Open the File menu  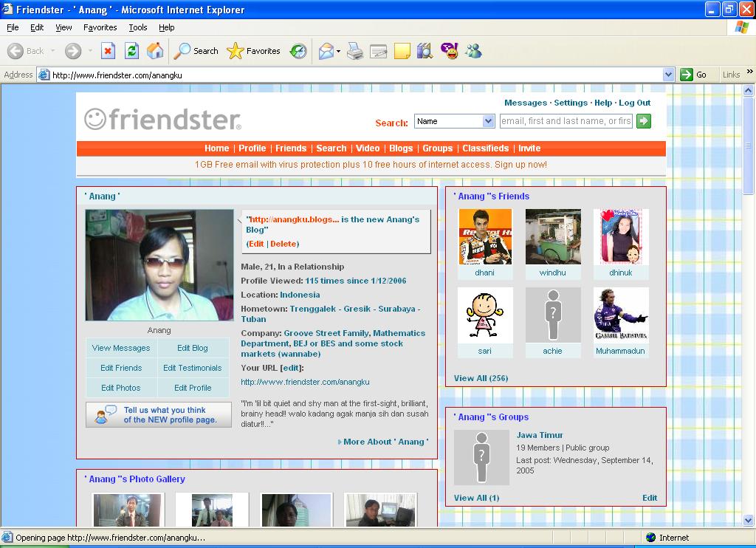tap(13, 27)
